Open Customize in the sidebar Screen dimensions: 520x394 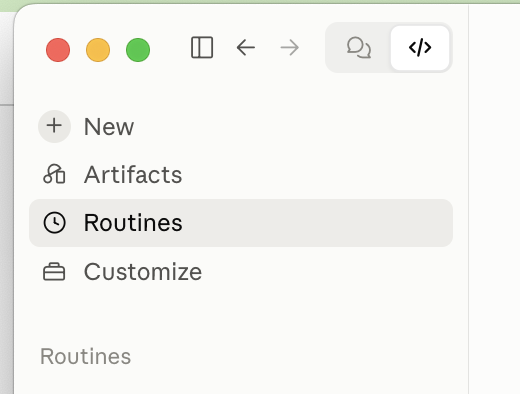click(x=241, y=272)
